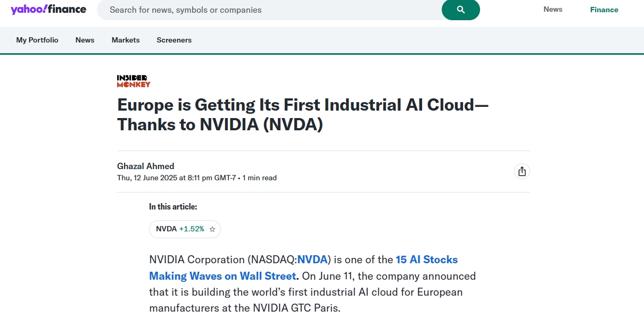The image size is (644, 318).
Task: Click the green search magnifier button
Action: coord(461,10)
